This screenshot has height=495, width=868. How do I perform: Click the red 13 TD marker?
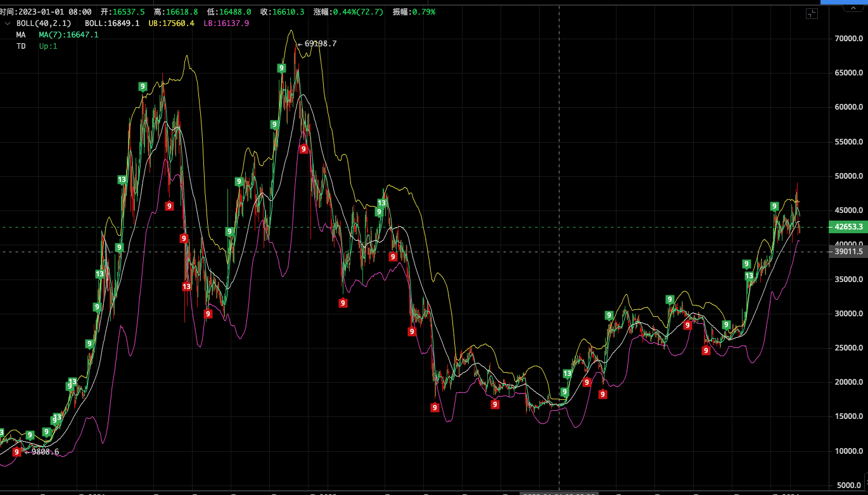[186, 286]
